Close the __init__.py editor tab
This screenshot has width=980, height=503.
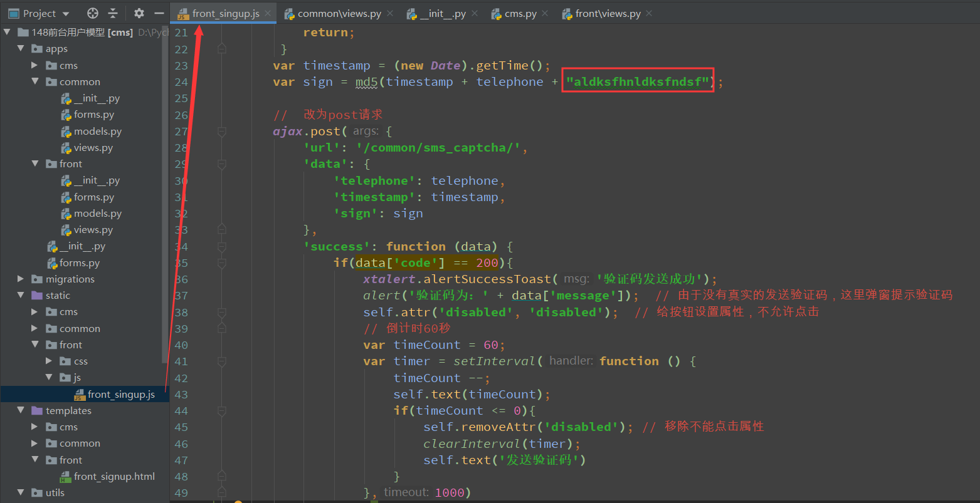(474, 13)
